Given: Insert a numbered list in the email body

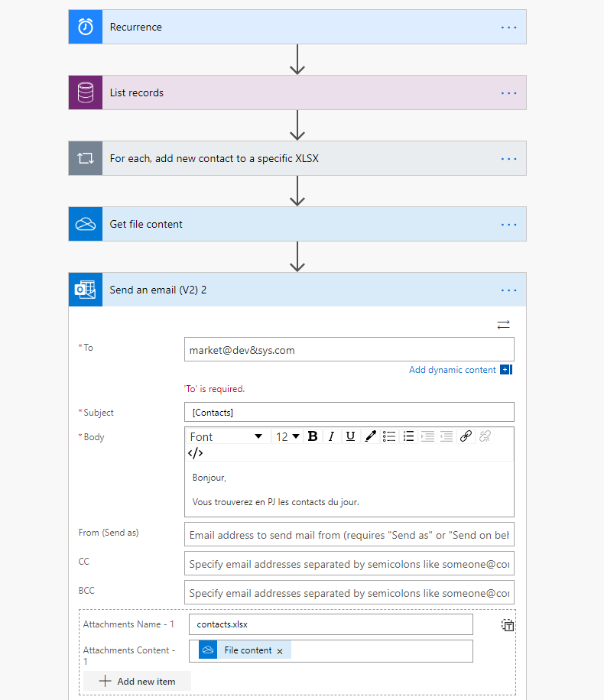Looking at the screenshot, I should (408, 436).
